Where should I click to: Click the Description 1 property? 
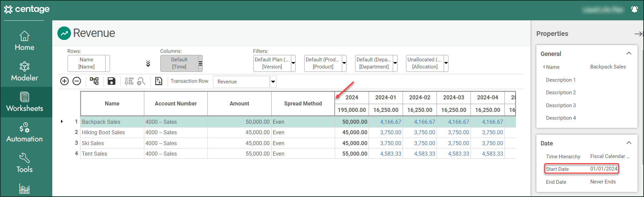561,80
